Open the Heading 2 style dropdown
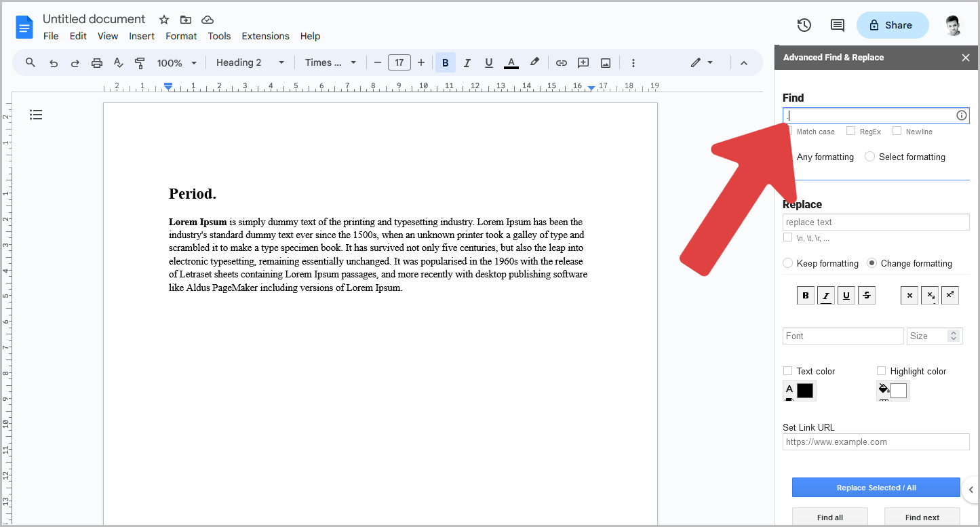The image size is (980, 527). (250, 63)
